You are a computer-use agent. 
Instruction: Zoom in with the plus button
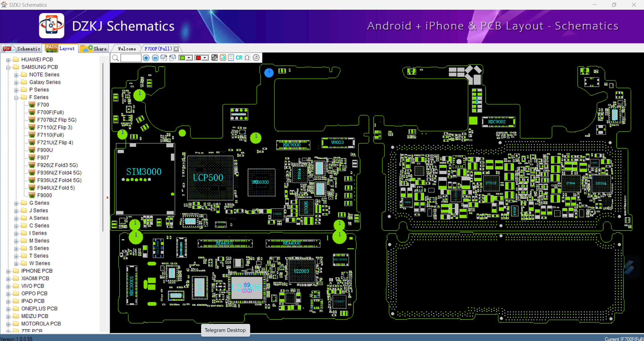[146, 58]
